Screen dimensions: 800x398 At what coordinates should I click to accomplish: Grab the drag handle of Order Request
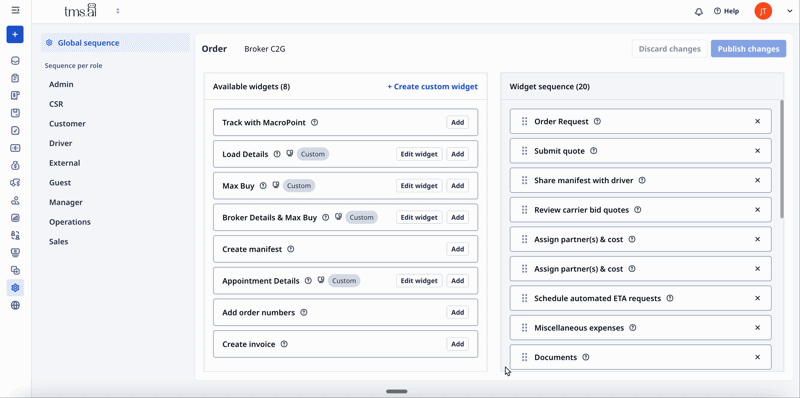(524, 121)
